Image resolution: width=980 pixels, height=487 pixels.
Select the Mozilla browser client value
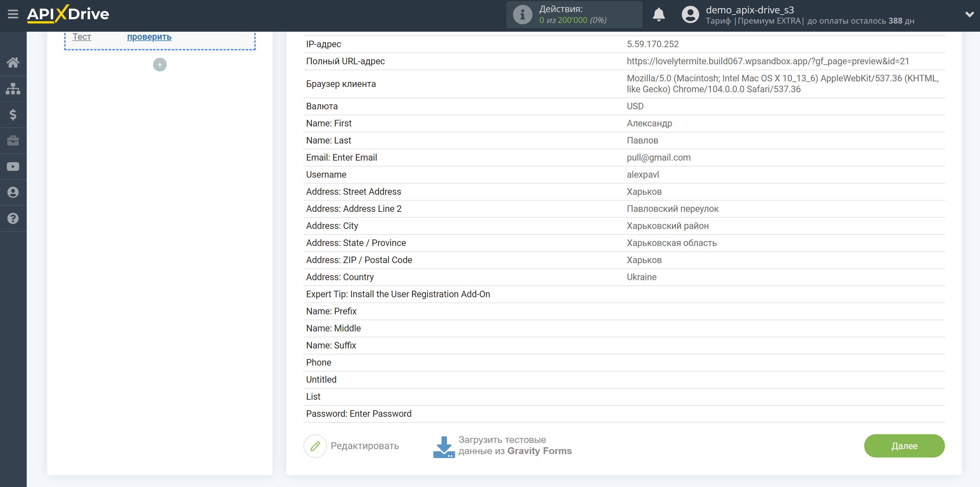pos(783,84)
